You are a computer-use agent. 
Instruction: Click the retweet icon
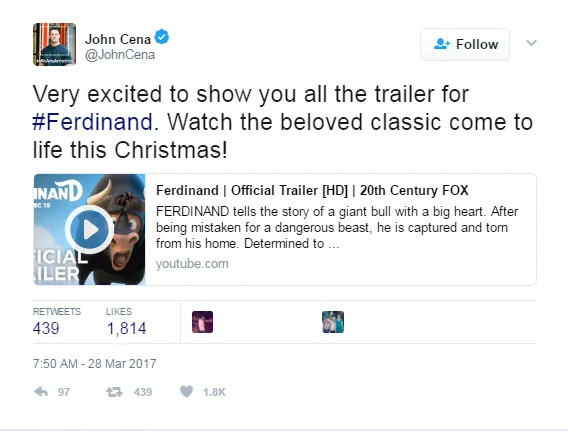tap(114, 392)
